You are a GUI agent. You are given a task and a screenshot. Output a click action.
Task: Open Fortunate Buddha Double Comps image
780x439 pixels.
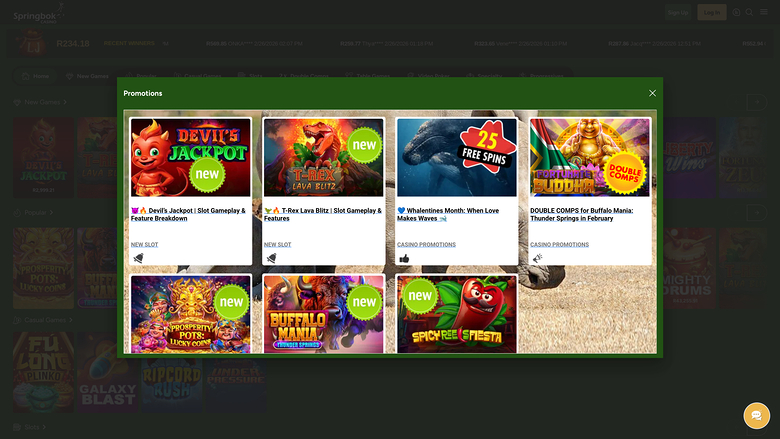coord(589,158)
